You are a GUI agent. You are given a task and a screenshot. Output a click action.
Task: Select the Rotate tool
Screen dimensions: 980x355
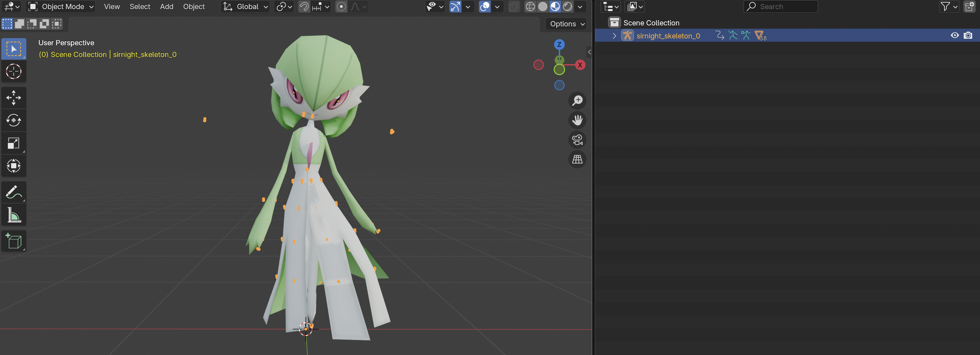pos(14,120)
